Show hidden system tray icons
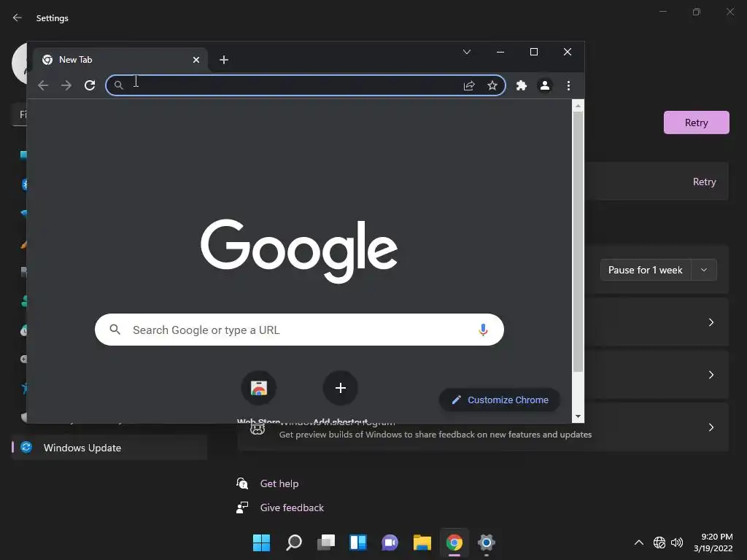 (639, 542)
